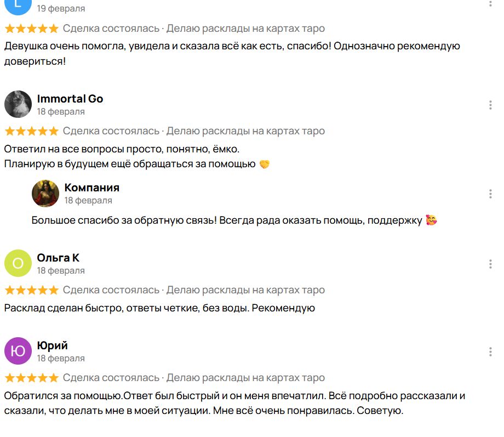Click the stars above "Девушка очень помогла" review

(31, 29)
